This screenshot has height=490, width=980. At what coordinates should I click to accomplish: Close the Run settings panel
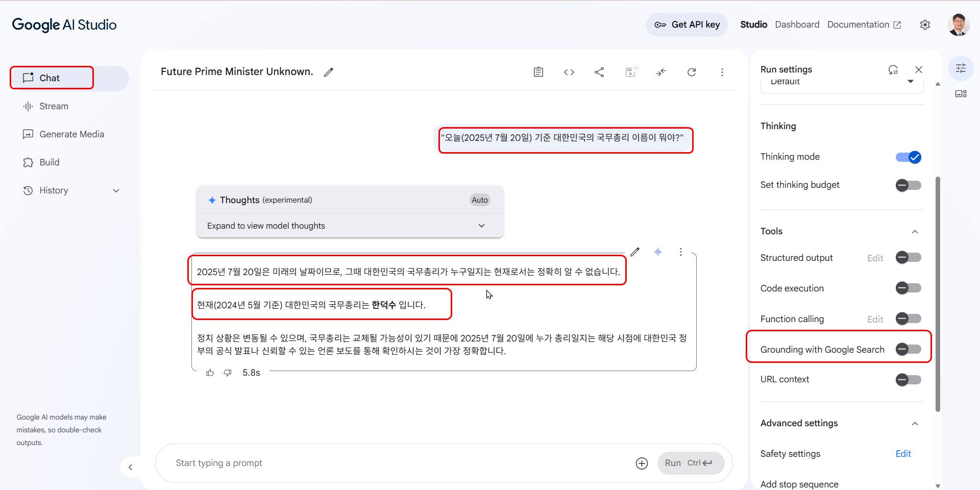[x=919, y=69]
